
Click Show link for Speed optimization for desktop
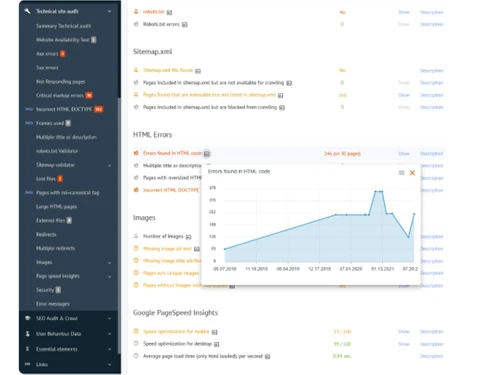coord(404,344)
